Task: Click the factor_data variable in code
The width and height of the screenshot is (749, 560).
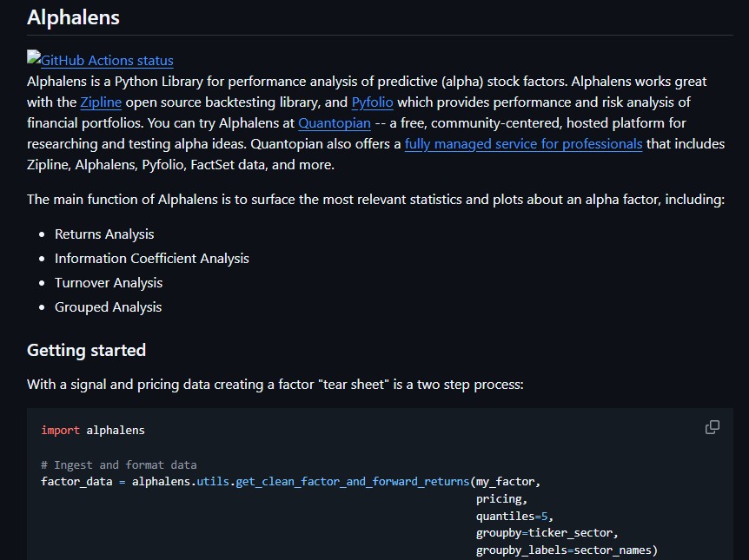Action: 77,482
